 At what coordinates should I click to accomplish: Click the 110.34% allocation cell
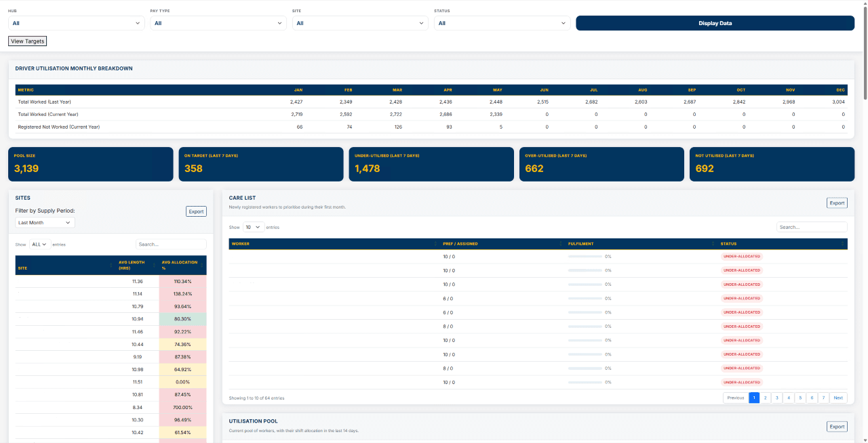coord(183,281)
